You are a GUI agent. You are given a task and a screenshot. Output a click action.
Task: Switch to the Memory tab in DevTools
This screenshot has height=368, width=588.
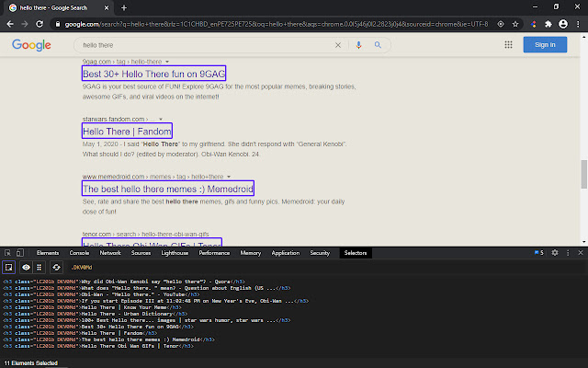[x=251, y=253]
